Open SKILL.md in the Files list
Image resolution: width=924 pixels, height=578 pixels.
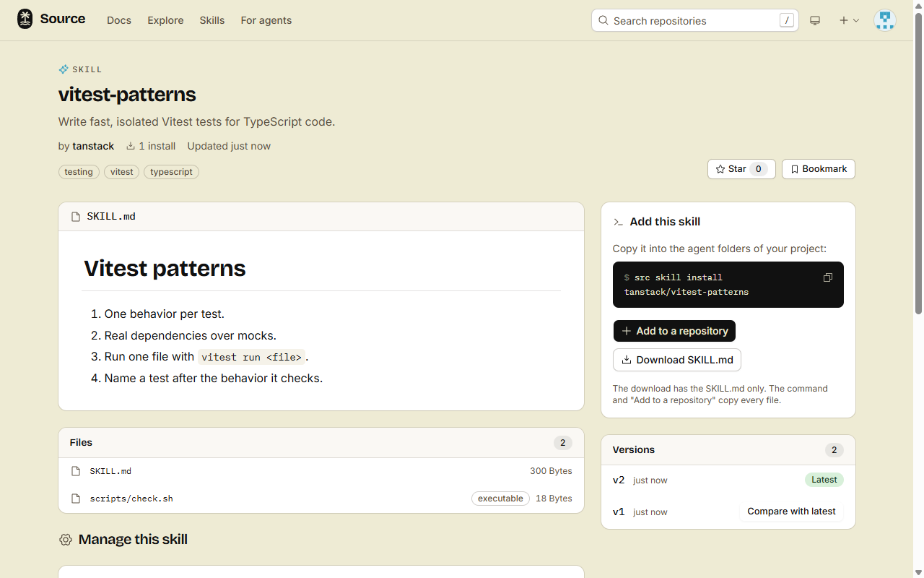pos(110,471)
